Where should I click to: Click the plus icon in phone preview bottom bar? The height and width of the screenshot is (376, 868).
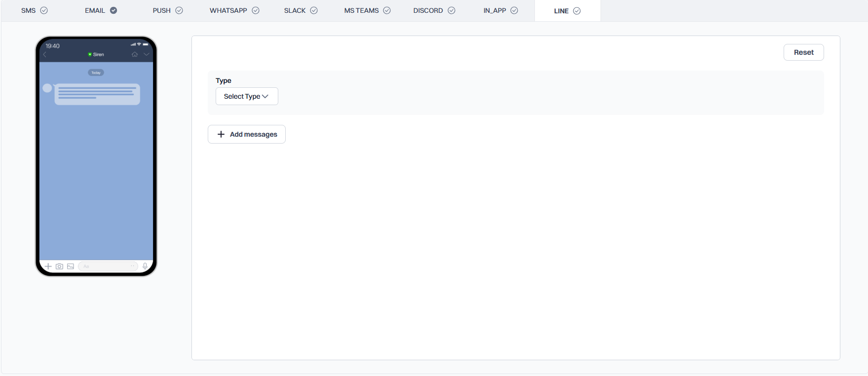pyautogui.click(x=48, y=266)
